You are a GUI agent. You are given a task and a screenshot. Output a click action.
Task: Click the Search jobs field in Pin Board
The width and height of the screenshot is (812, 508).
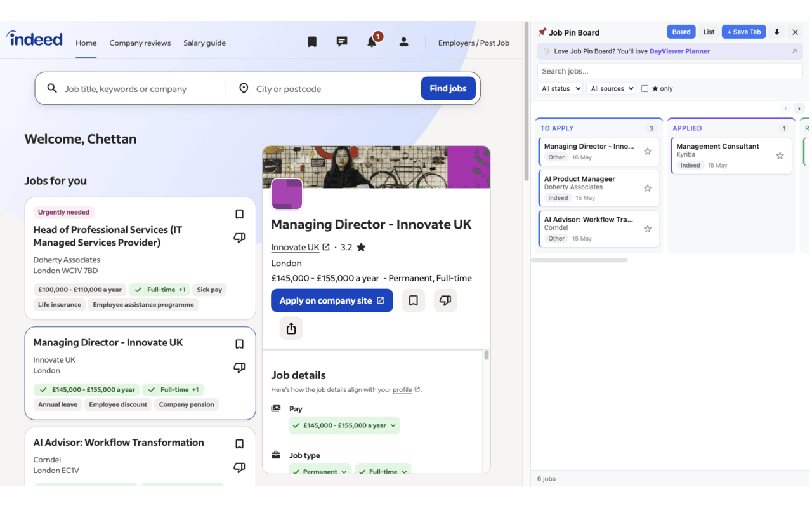click(x=670, y=71)
